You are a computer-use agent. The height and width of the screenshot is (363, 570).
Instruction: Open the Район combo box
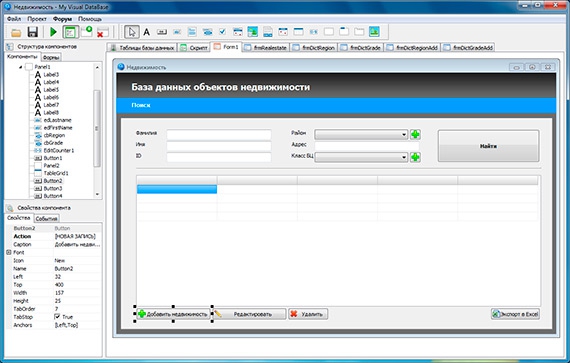[361, 134]
